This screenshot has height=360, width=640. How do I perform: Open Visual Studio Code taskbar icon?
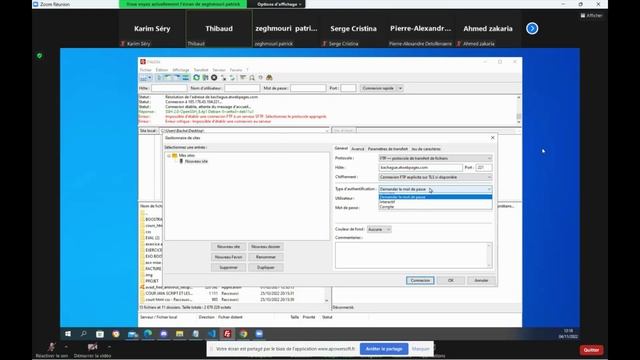[x=211, y=334]
